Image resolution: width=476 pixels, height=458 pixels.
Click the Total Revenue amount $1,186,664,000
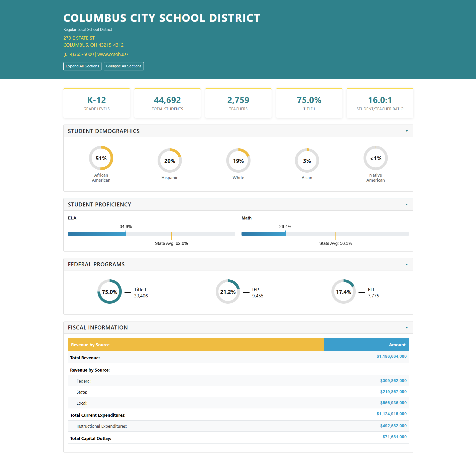point(392,356)
